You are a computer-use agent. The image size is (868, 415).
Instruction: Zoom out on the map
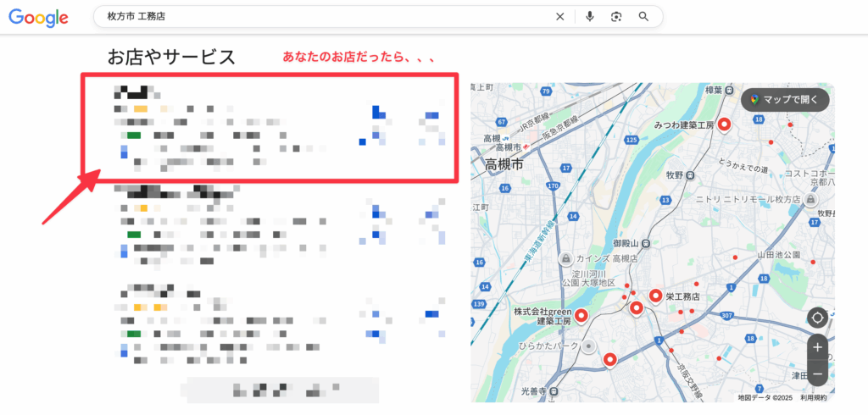tap(817, 373)
